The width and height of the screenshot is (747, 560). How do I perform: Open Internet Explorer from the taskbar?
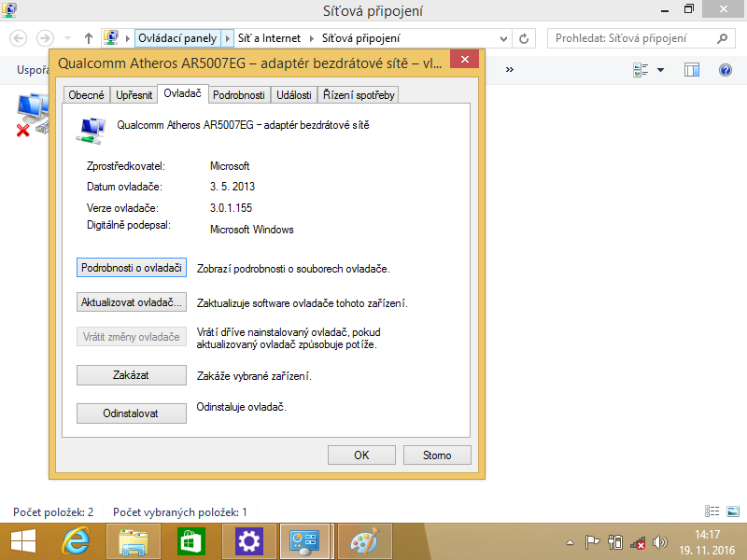77,540
